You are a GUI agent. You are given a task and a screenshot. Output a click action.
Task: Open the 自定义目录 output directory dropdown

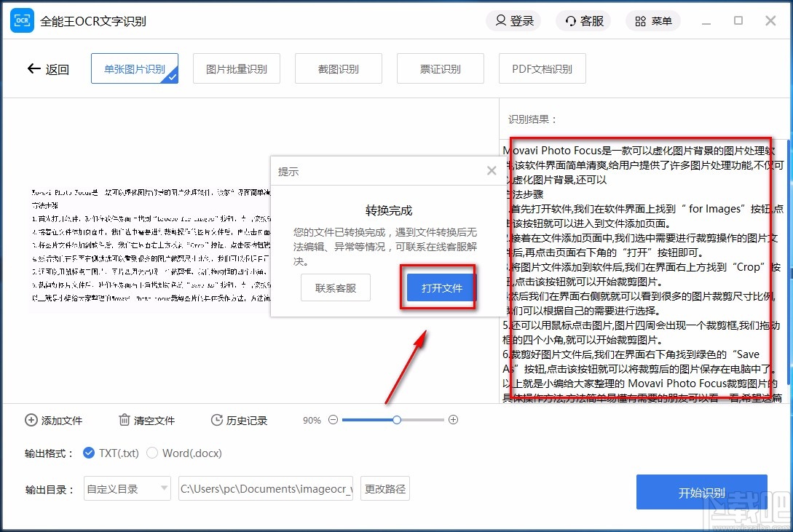[x=127, y=488]
